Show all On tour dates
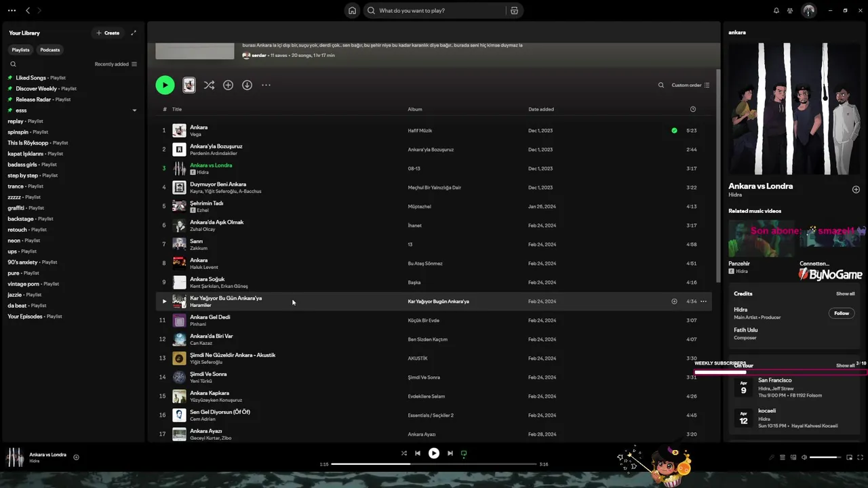Viewport: 868px width, 488px height. tap(845, 365)
